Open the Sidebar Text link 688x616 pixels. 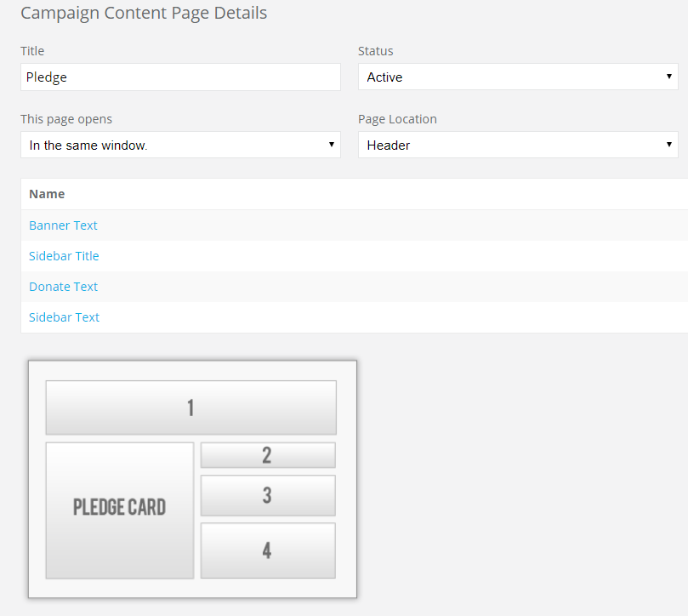[64, 317]
